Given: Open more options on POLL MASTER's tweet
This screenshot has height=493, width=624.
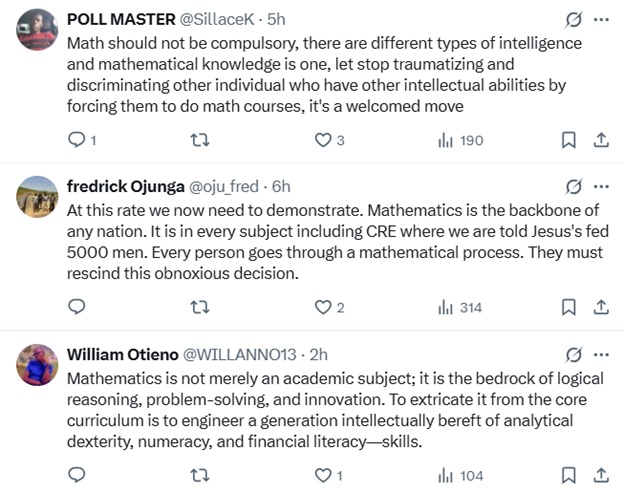Looking at the screenshot, I should click(601, 19).
